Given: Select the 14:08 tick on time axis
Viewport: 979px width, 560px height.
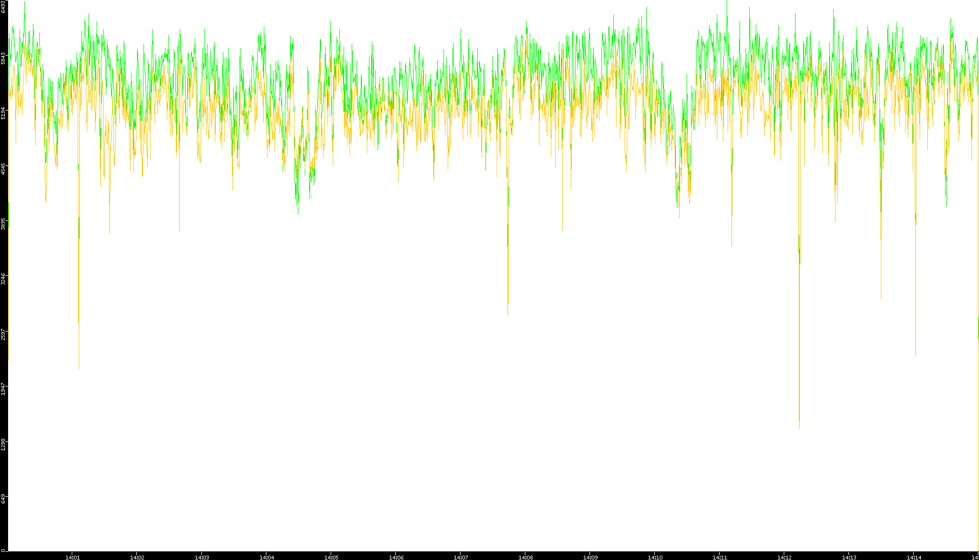Looking at the screenshot, I should 525,557.
